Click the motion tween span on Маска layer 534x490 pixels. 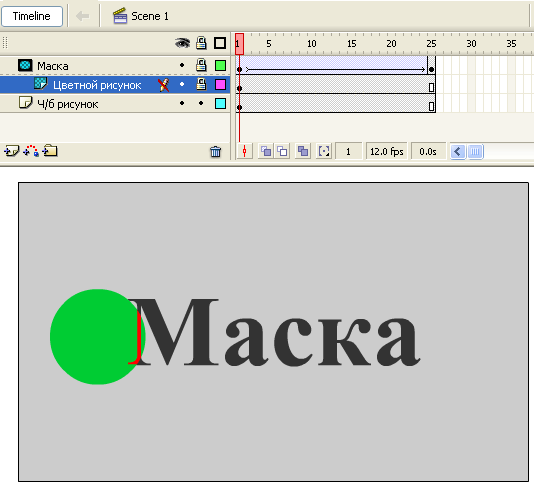pos(335,65)
